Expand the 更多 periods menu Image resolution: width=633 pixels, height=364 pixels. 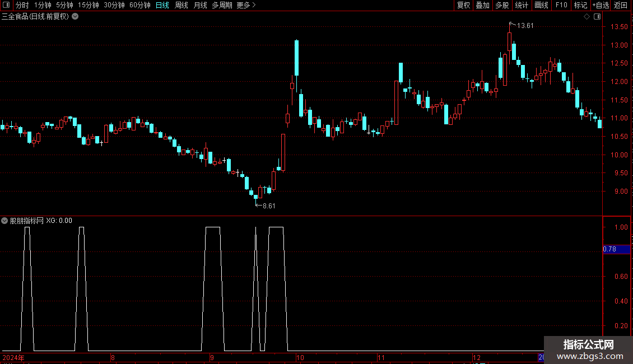pos(246,5)
